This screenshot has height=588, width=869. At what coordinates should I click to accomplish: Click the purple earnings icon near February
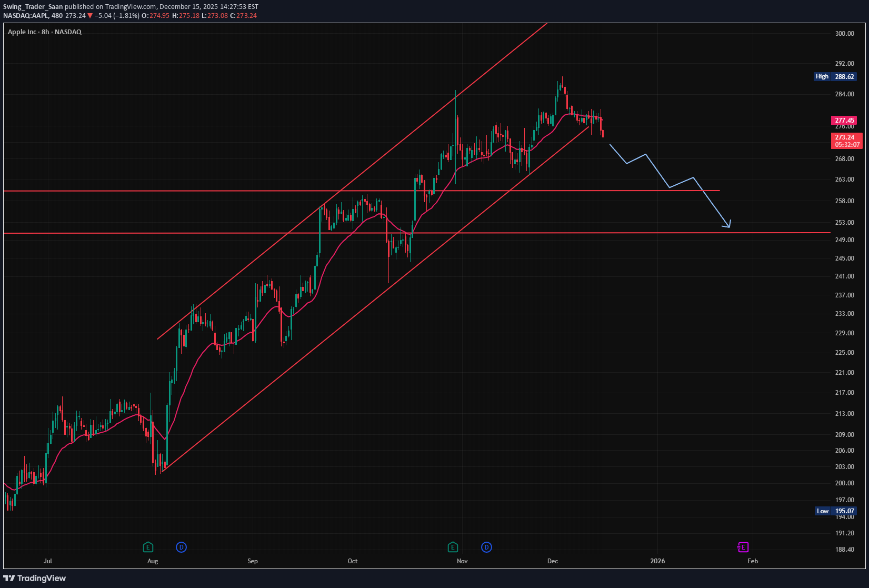pyautogui.click(x=743, y=547)
